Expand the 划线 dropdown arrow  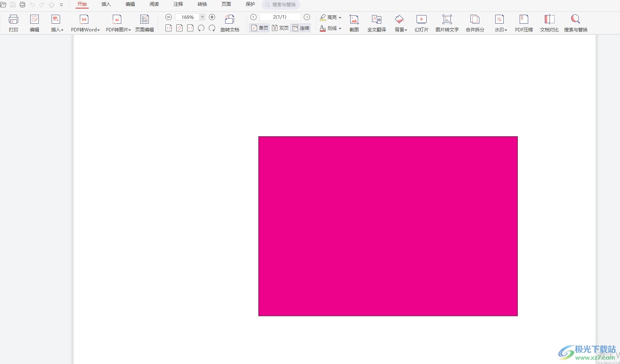(x=340, y=28)
